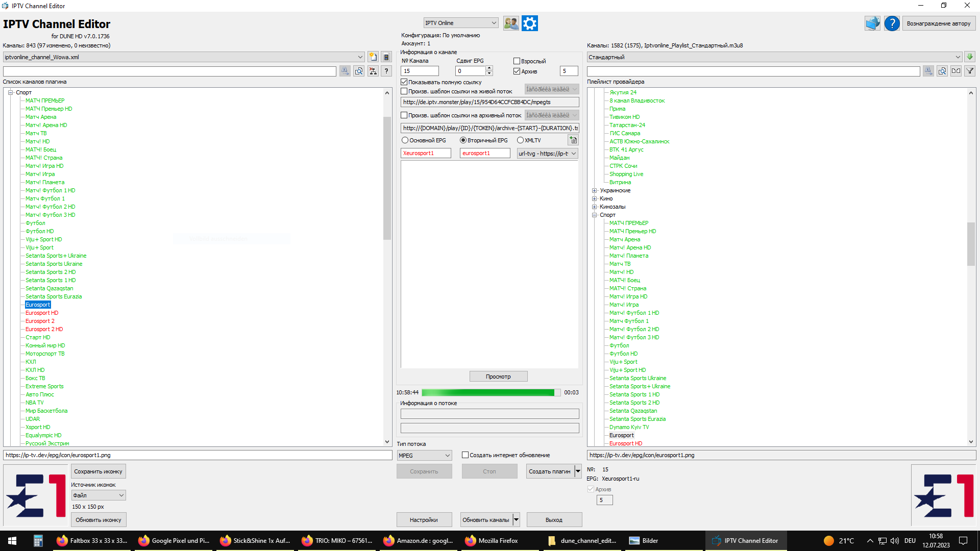Open the MPEG stream type dropdown
This screenshot has width=980, height=551.
tap(425, 456)
